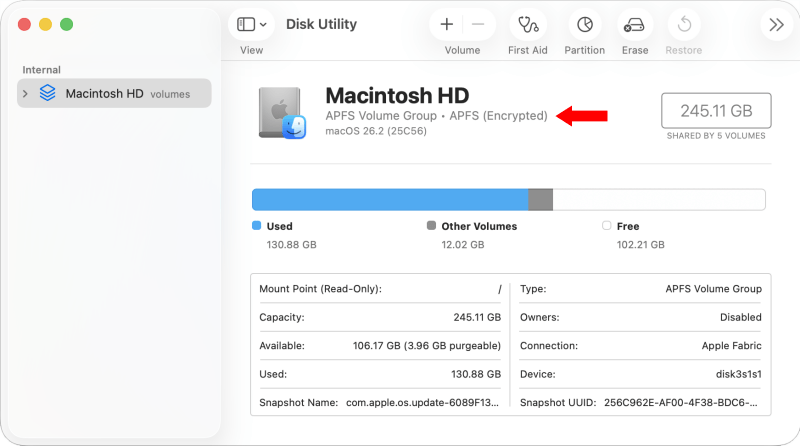Click 'APFS Volume Group • APFS (Encrypted)' subtitle
The image size is (800, 446).
pos(436,116)
